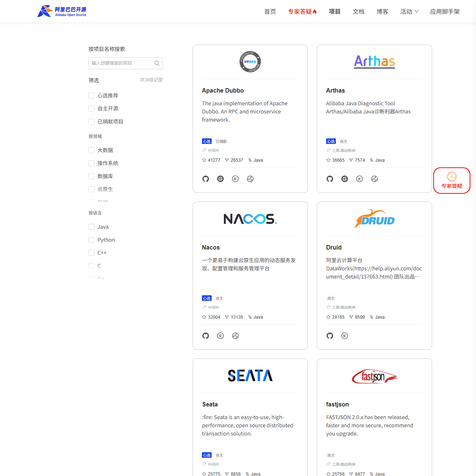The width and height of the screenshot is (476, 476).
Task: Click the search magnifier in the project search box
Action: [157, 63]
